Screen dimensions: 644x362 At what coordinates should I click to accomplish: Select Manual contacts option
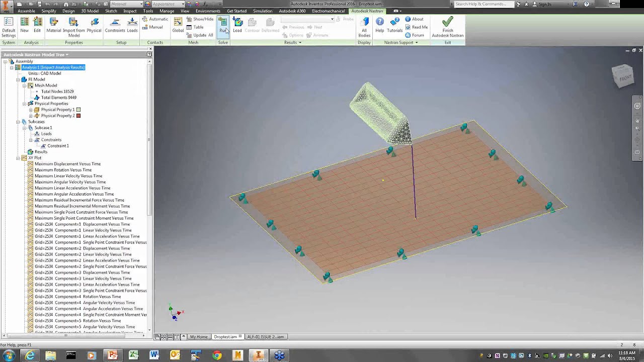click(x=152, y=27)
